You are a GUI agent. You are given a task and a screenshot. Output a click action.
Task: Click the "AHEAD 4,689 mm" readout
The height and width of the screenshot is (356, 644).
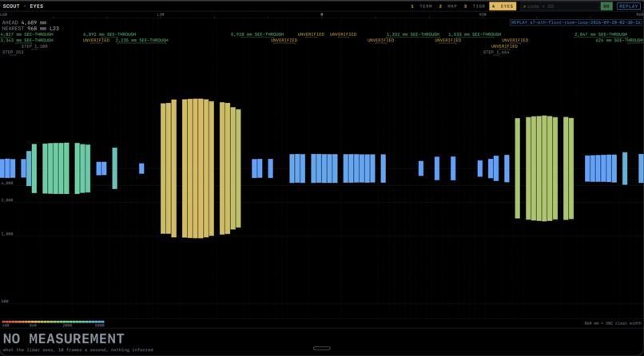tap(24, 22)
